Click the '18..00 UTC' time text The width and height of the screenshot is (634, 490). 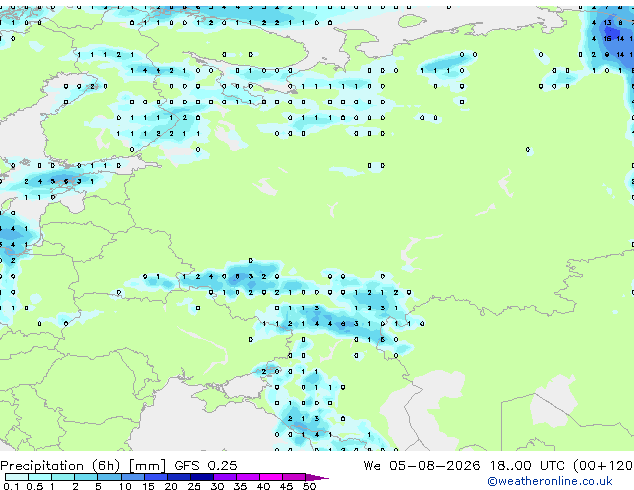tap(527, 466)
